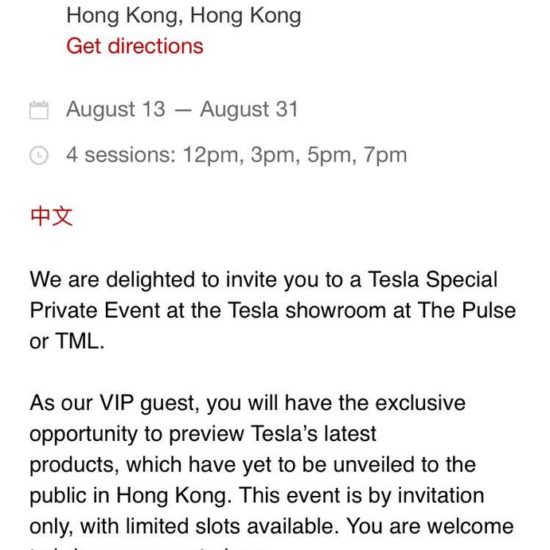Click the '7pm' session time

coord(385,155)
